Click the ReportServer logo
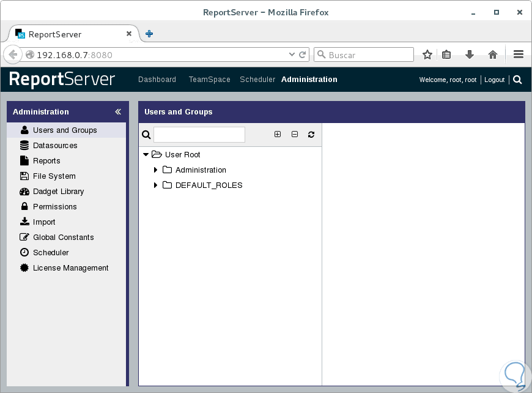532x393 pixels. tap(62, 79)
